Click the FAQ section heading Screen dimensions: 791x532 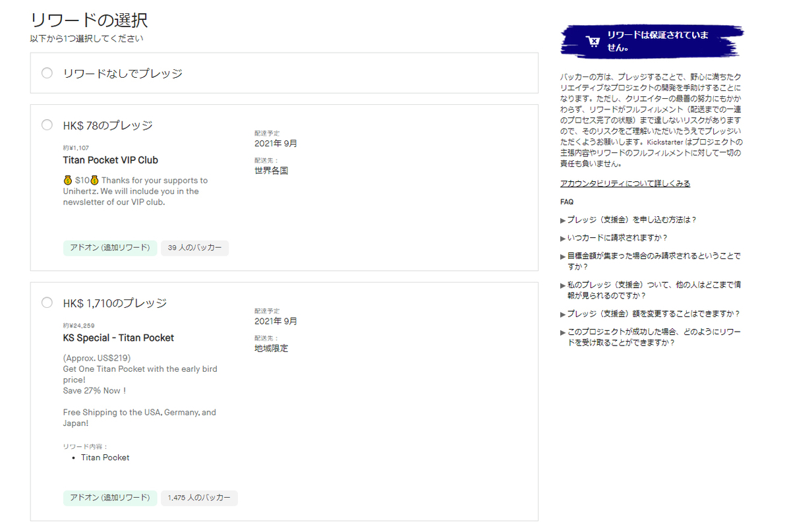coord(567,202)
